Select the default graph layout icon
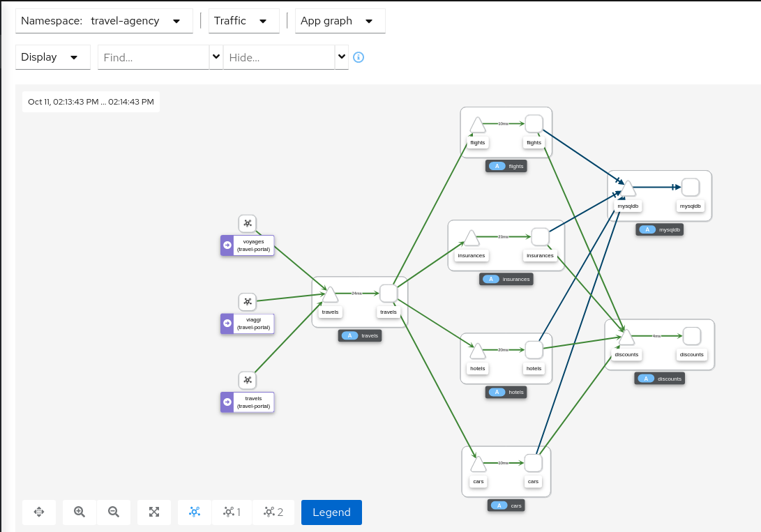Image resolution: width=761 pixels, height=532 pixels. [195, 512]
